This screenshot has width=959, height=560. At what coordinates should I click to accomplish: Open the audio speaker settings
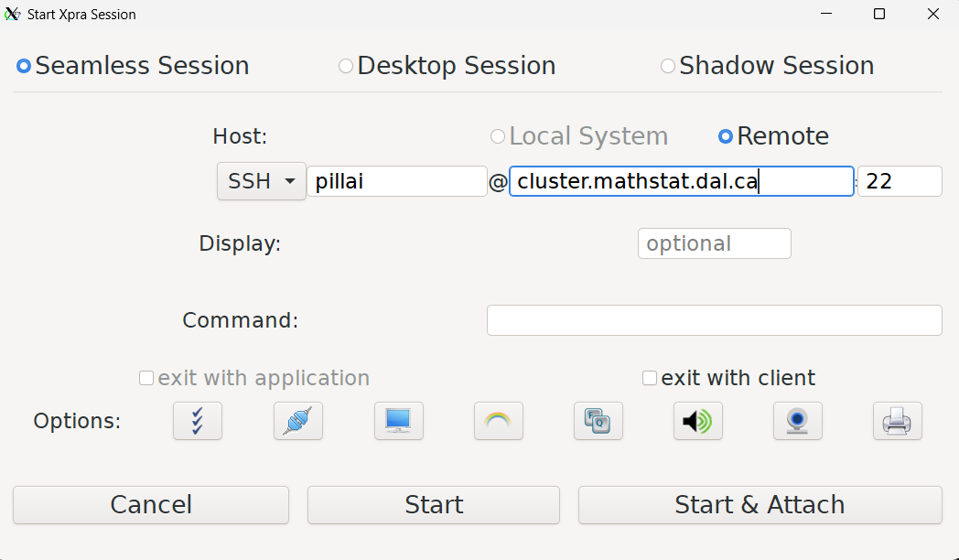pyautogui.click(x=697, y=421)
